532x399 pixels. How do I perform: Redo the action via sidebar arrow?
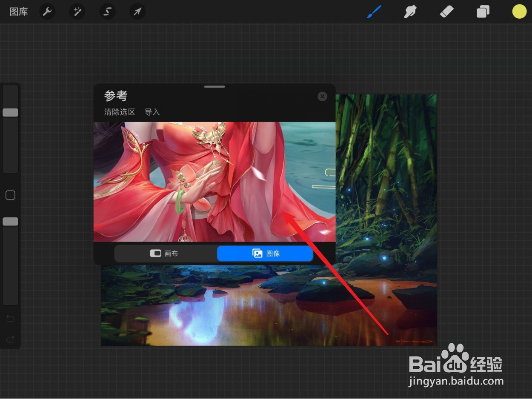pyautogui.click(x=10, y=339)
